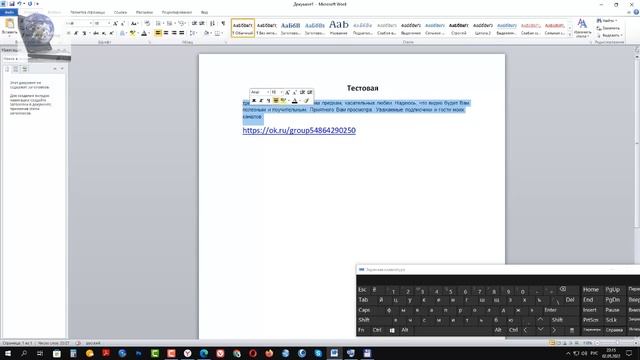Switch to the View (Вид) tab

coord(204,12)
